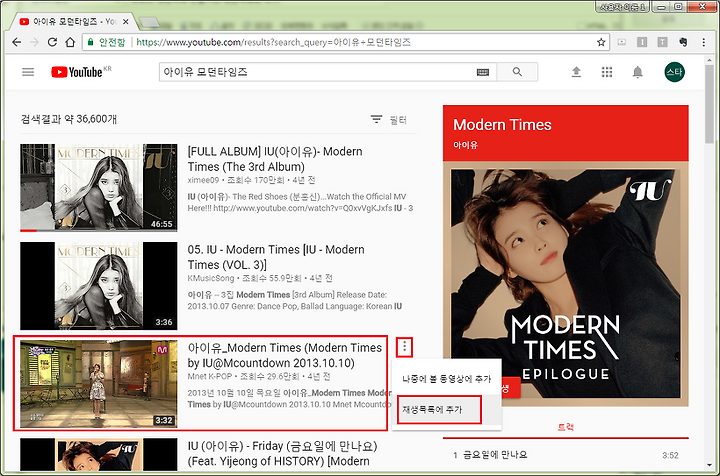This screenshot has width=720, height=476.
Task: Open the YouTube apps grid icon
Action: [x=607, y=72]
